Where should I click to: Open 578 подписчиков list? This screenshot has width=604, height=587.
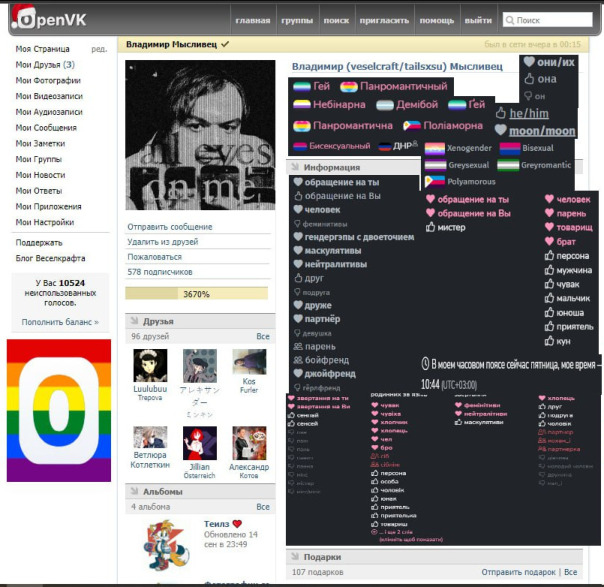coord(159,272)
